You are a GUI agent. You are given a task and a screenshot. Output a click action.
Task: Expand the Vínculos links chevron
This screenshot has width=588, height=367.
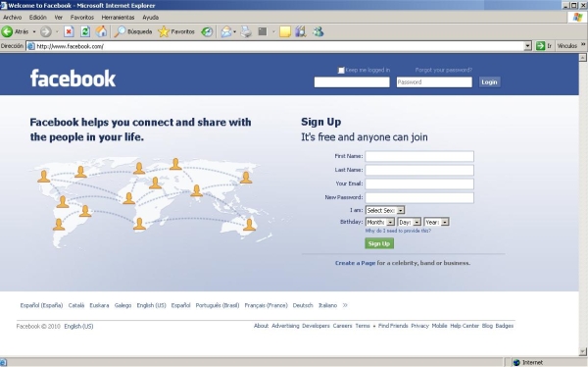click(583, 45)
